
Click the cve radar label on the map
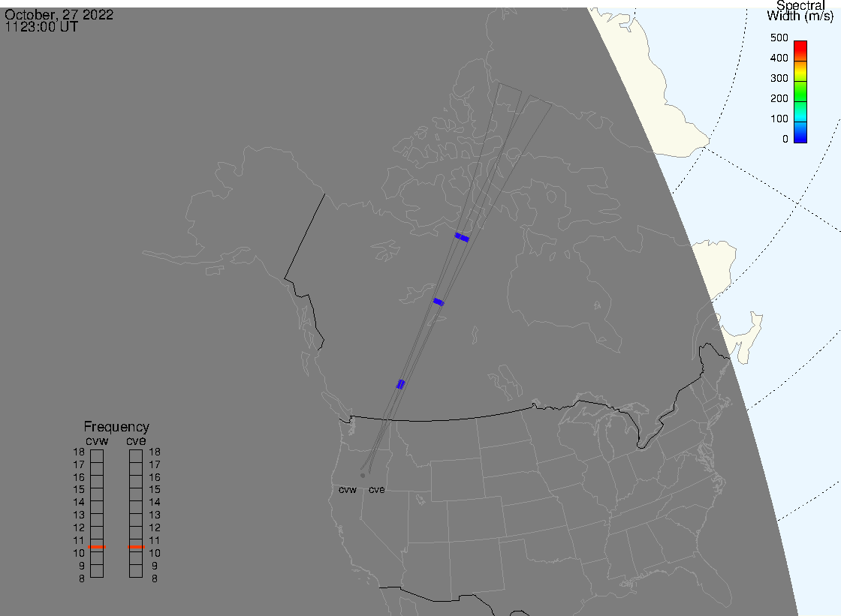(x=376, y=490)
